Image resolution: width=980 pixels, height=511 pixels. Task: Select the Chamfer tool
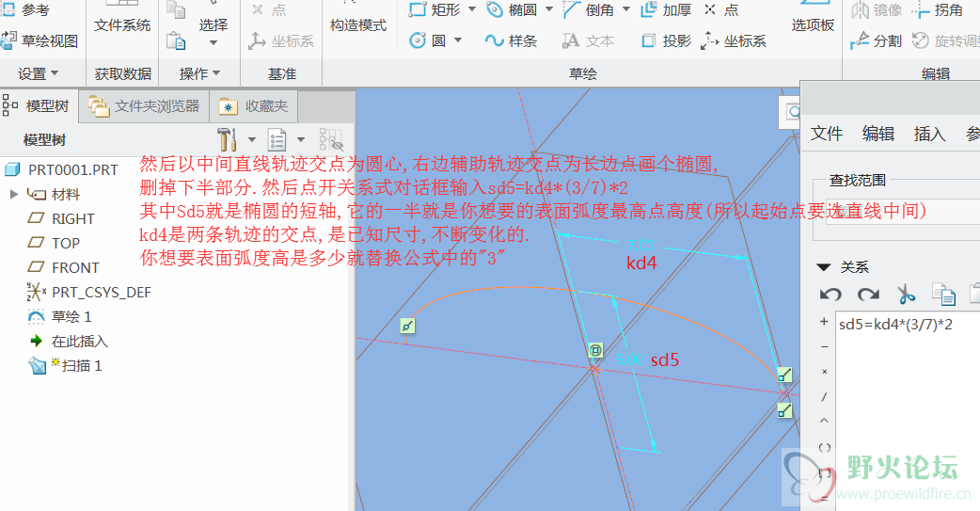coord(588,10)
